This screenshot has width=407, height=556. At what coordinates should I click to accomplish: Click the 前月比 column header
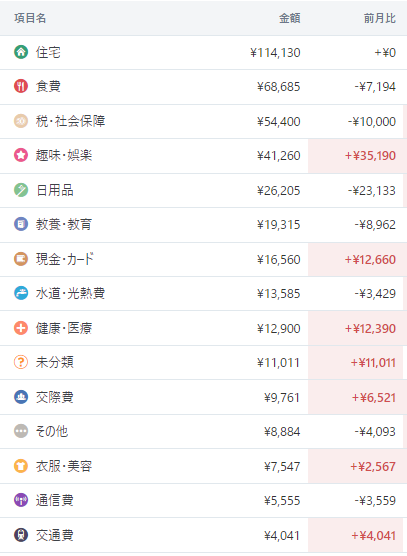pyautogui.click(x=380, y=18)
